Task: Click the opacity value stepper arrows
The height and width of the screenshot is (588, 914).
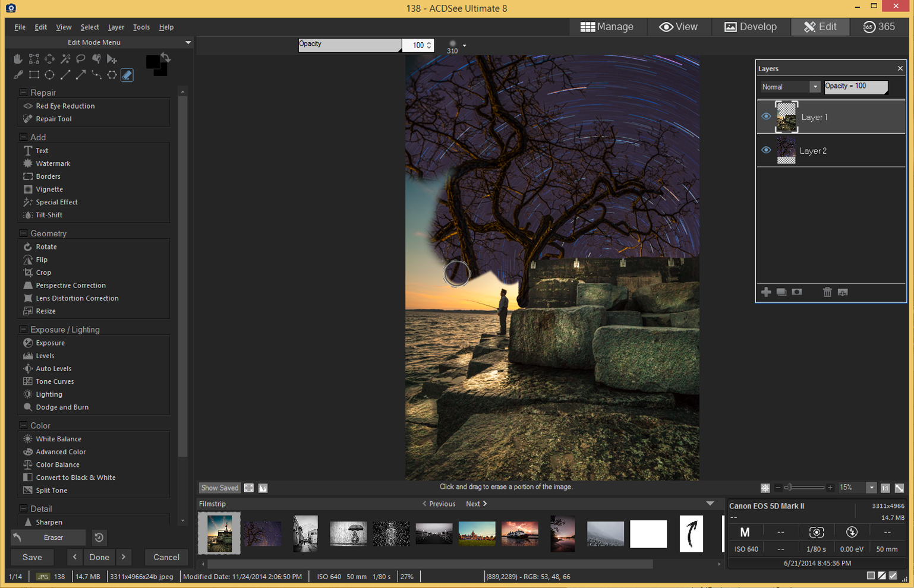Action: coord(429,45)
